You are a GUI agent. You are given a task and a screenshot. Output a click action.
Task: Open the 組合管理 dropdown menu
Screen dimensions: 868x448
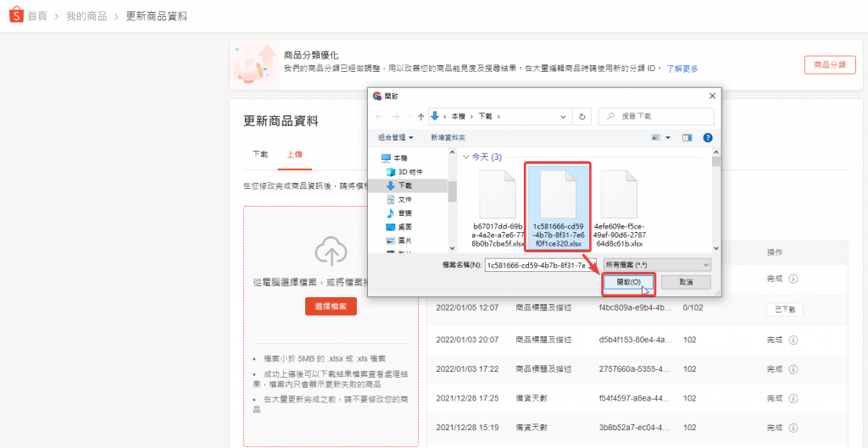tap(396, 137)
